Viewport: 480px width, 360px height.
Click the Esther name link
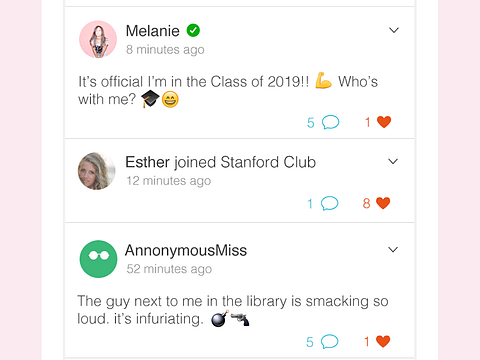pos(147,162)
